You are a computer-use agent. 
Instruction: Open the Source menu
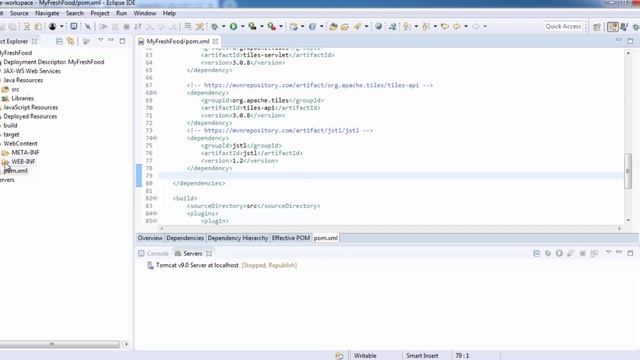tap(19, 13)
